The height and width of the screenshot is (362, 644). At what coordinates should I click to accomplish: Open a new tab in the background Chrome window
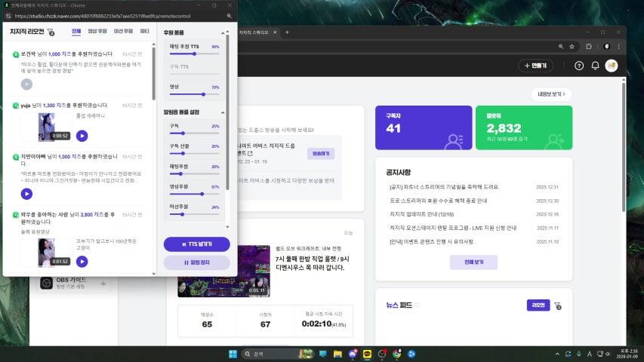click(x=287, y=32)
